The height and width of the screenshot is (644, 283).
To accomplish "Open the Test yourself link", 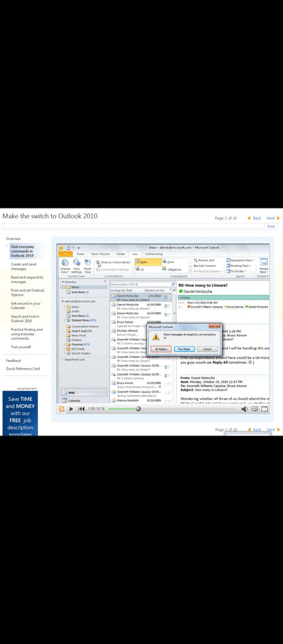I will [21, 347].
